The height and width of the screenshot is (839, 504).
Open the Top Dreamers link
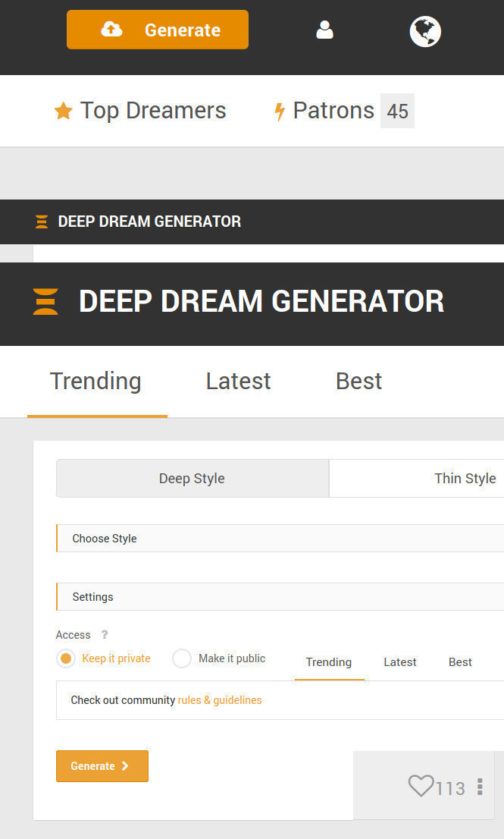pos(153,111)
